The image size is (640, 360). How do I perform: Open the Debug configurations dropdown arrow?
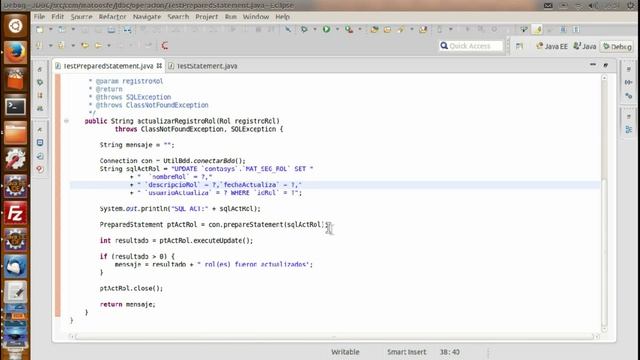tap(315, 29)
